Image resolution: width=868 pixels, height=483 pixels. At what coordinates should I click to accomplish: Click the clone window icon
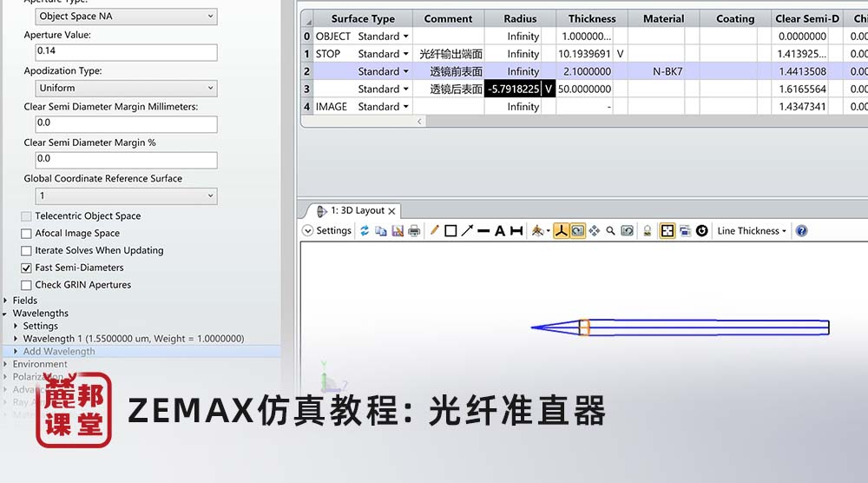click(x=685, y=231)
